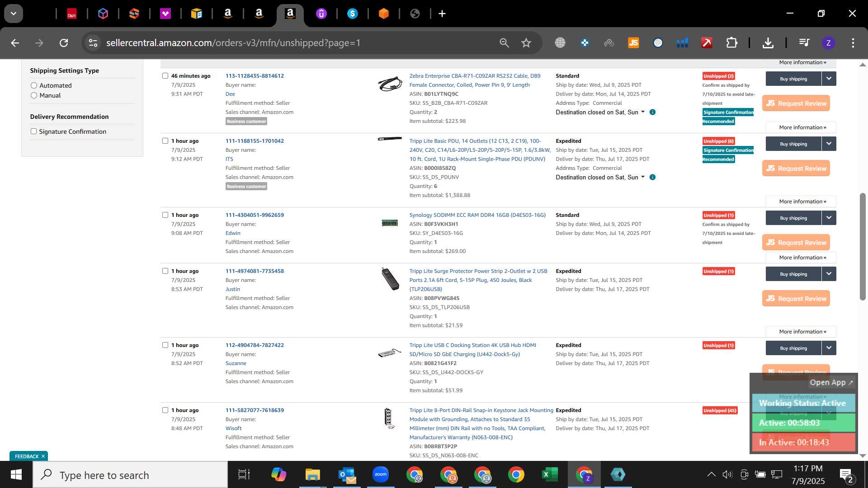Check order 111-4974081-7735458 checkbox

click(165, 271)
